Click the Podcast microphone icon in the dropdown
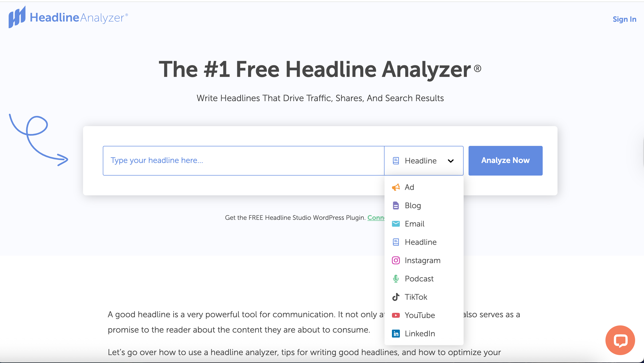The width and height of the screenshot is (644, 363). tap(396, 278)
